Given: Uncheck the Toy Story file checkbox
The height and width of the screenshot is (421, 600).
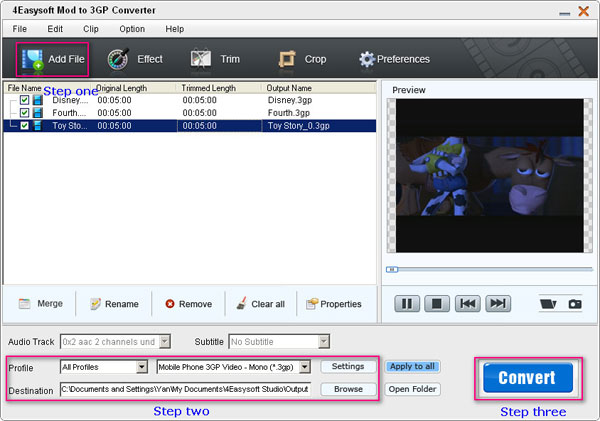Looking at the screenshot, I should tap(24, 126).
